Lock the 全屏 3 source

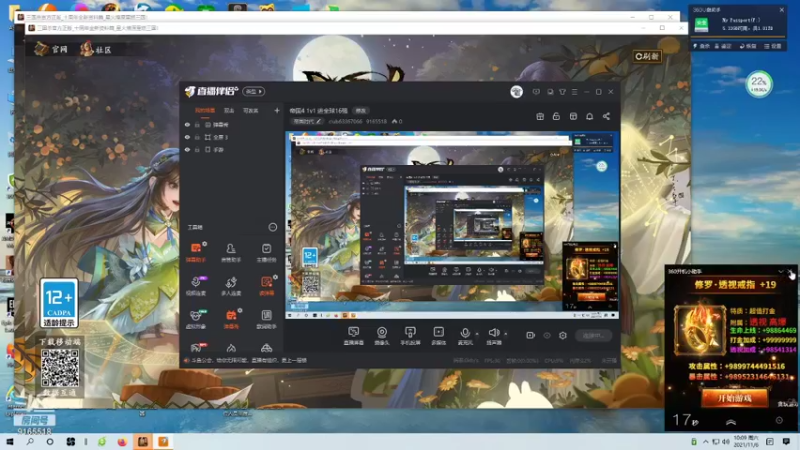[197, 137]
